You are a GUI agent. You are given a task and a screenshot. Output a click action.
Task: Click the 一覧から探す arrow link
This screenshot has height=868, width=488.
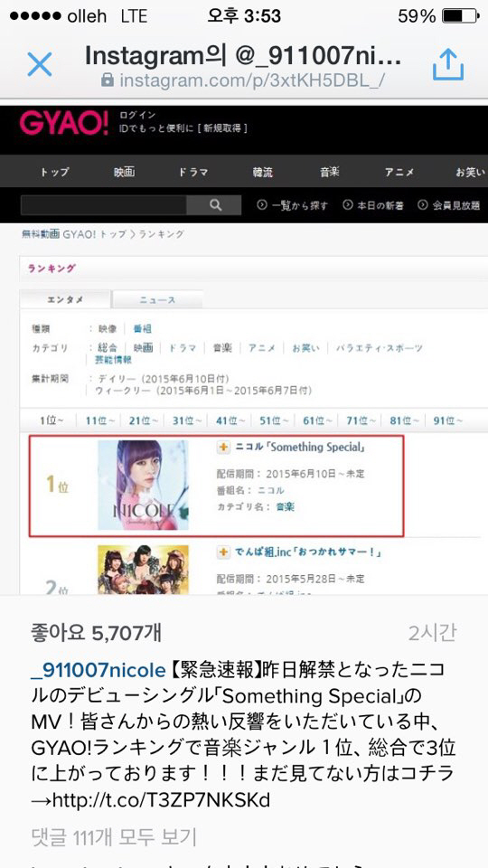tap(293, 206)
